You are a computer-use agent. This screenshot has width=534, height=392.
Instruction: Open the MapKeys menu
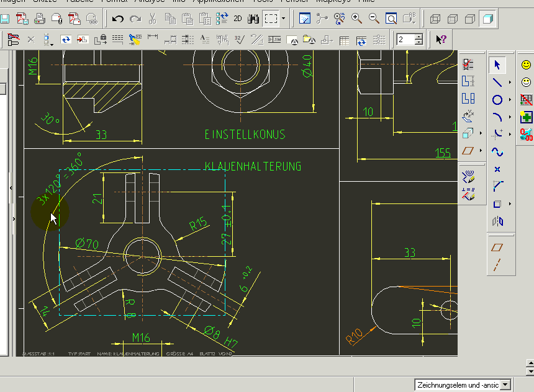coord(333,1)
